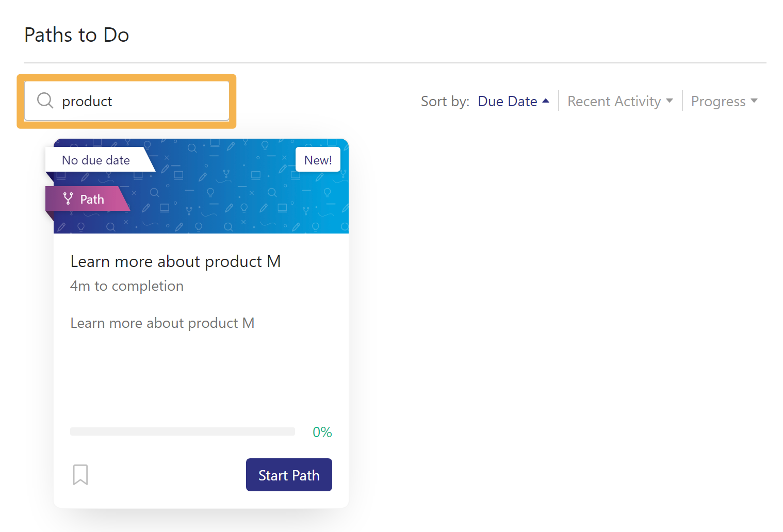Click the caret arrow next to Recent Activity
Viewport: 783px width, 532px height.
670,101
